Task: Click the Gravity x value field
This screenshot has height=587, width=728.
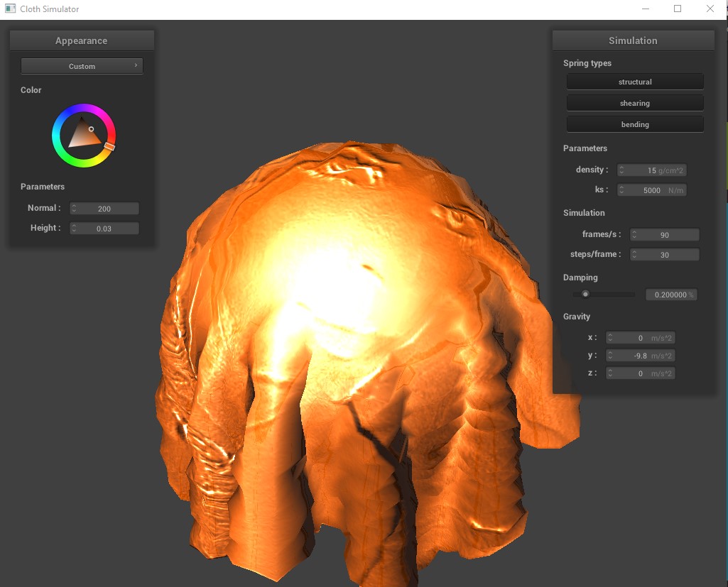Action: click(640, 338)
